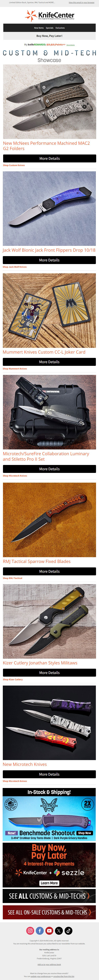Click More Details under McNees MAC2 G2 Folders

click(x=50, y=159)
